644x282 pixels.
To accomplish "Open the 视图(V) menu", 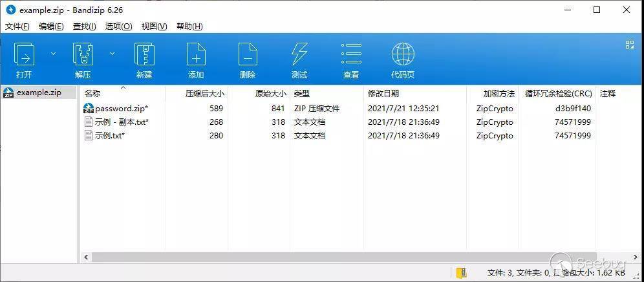I will [x=155, y=27].
